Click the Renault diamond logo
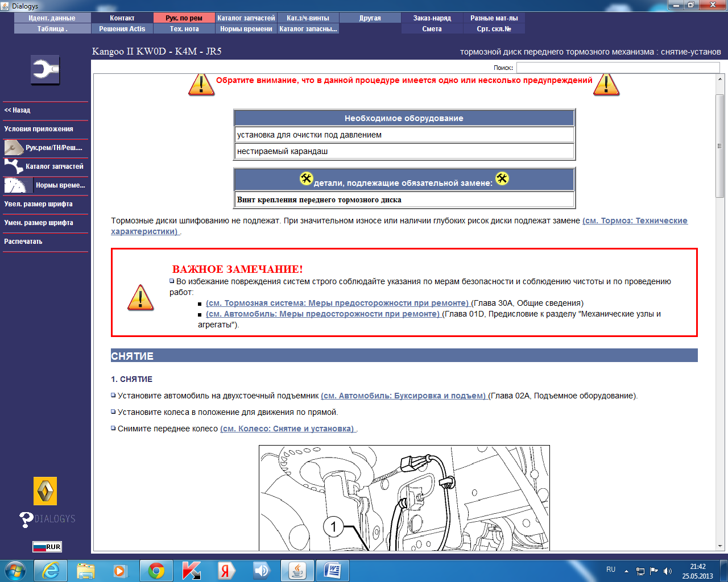This screenshot has height=582, width=728. (45, 491)
